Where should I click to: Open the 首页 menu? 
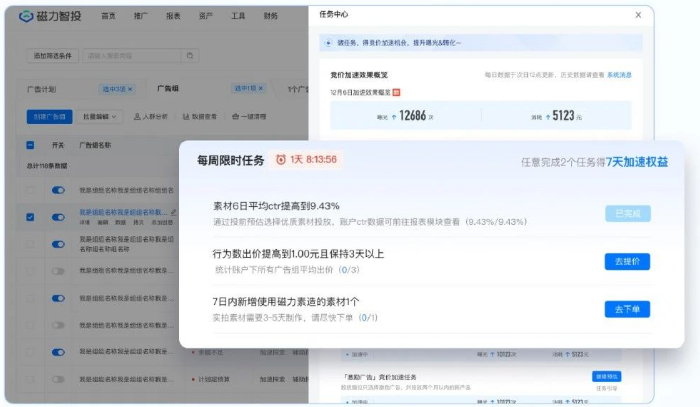coord(108,16)
